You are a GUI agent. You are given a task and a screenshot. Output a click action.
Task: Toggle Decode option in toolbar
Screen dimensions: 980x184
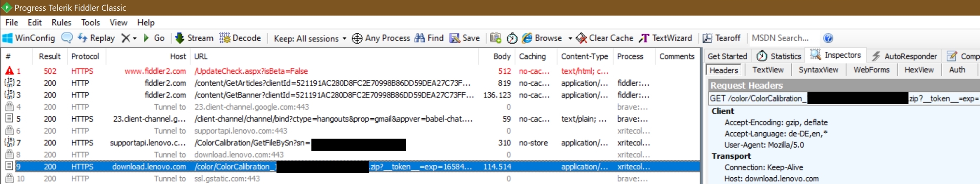[240, 38]
